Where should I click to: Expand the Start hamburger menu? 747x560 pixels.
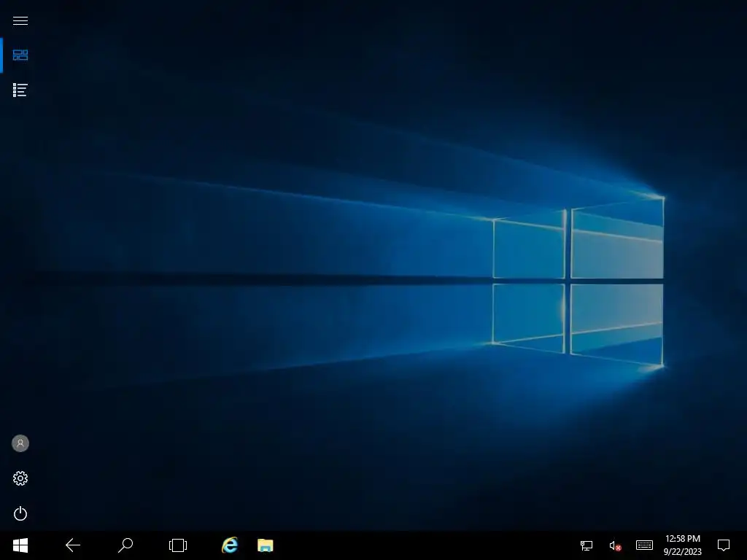[x=20, y=20]
